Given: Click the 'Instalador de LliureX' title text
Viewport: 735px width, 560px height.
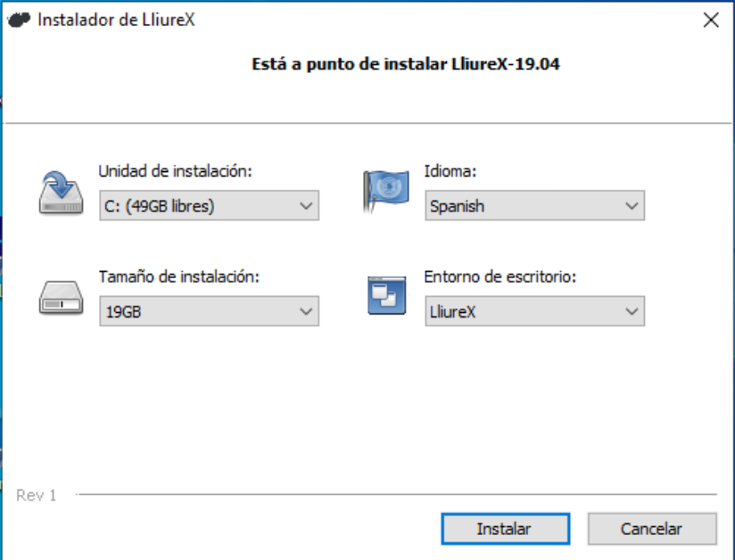Looking at the screenshot, I should [x=116, y=21].
